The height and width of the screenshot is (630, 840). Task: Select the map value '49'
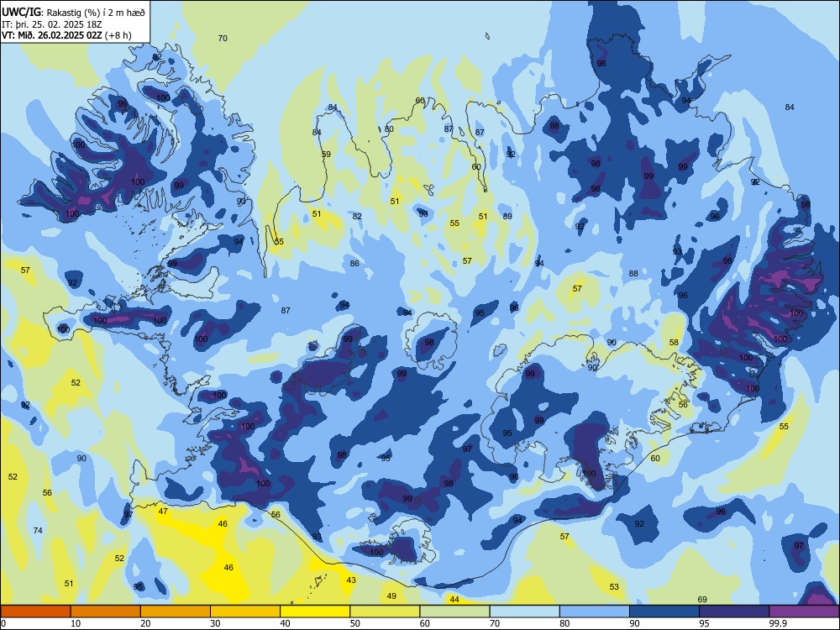tap(391, 596)
